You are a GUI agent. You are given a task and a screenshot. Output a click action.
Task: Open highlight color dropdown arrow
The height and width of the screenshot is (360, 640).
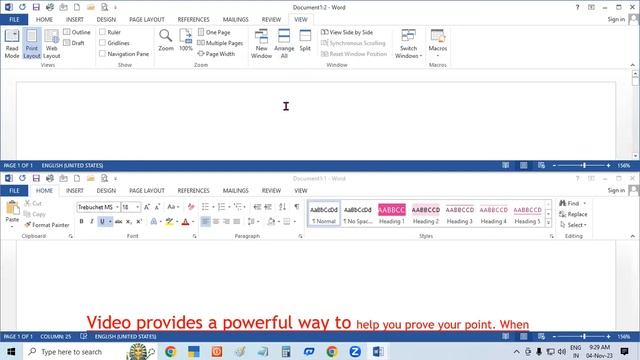(x=177, y=222)
